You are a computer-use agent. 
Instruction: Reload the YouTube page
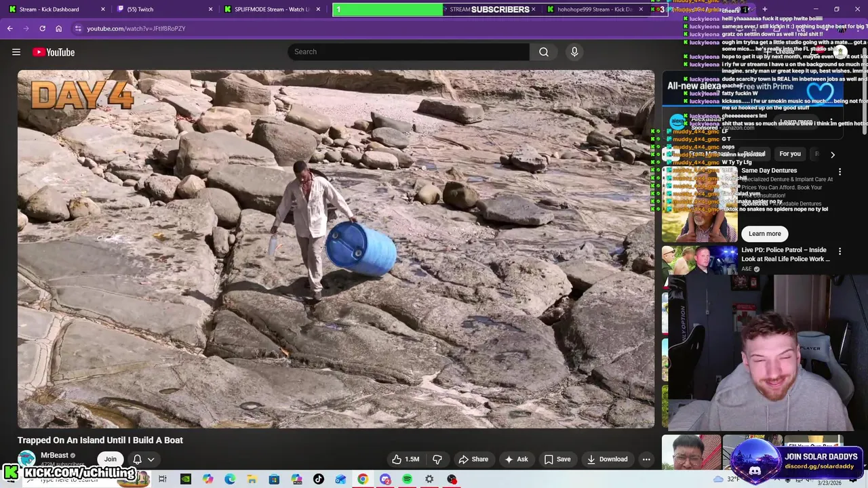coord(42,28)
